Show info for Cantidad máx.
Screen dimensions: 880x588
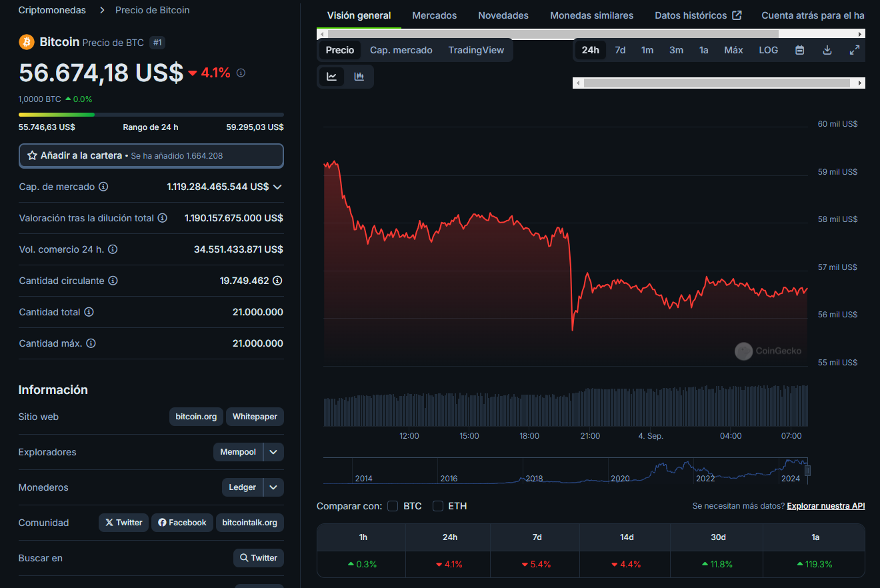pyautogui.click(x=91, y=343)
